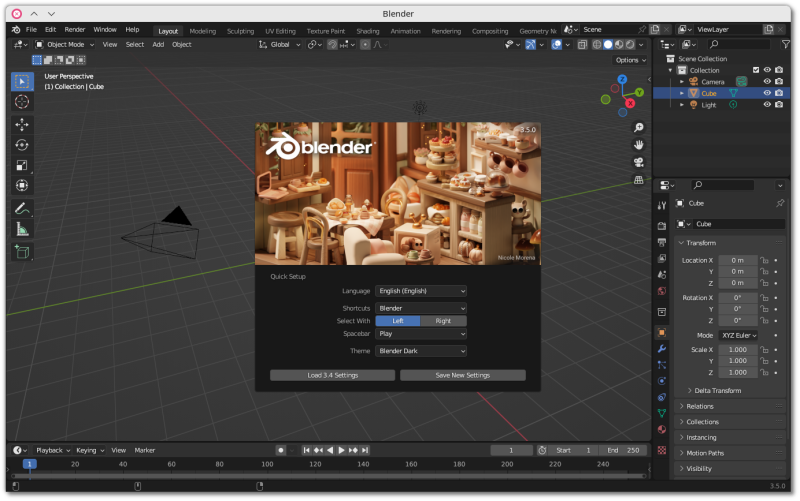Open the Tool properties tab
Screen dimensions: 800x501
662,205
